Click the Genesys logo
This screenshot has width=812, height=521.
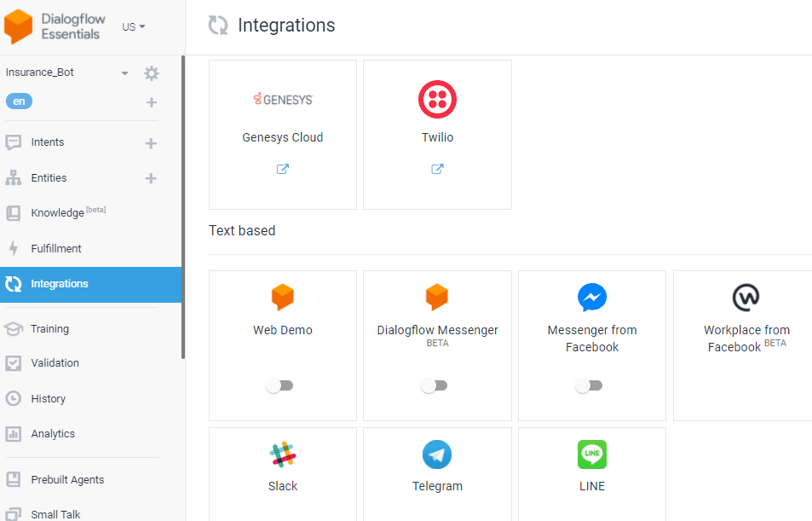[283, 99]
